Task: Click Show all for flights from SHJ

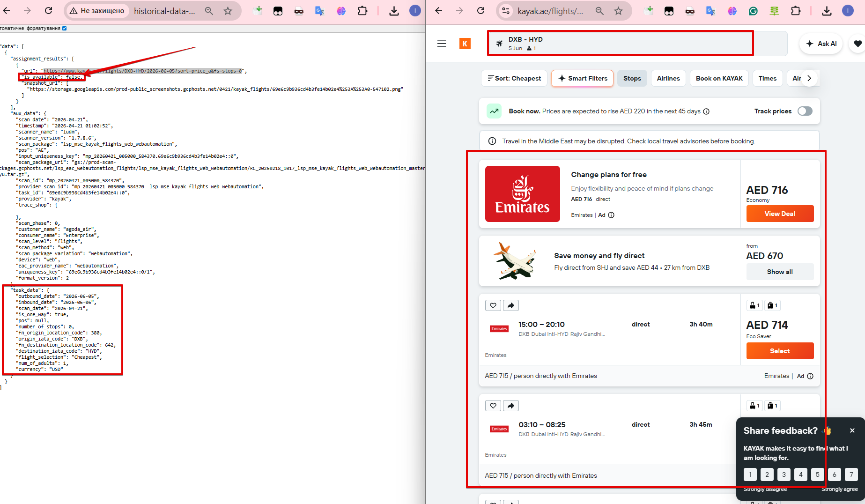Action: pyautogui.click(x=780, y=272)
